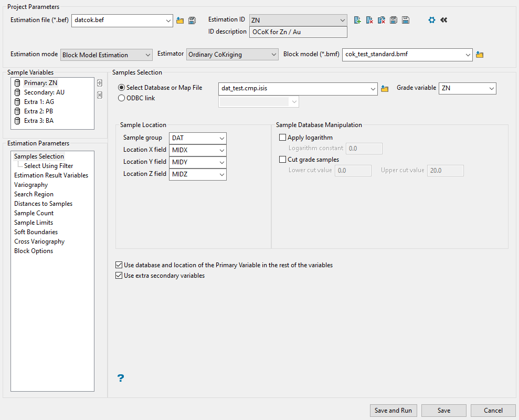Open the blue gear settings icon

432,20
